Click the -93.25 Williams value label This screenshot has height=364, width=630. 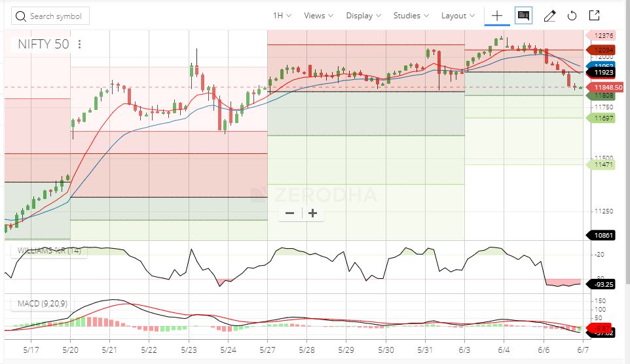pos(601,284)
